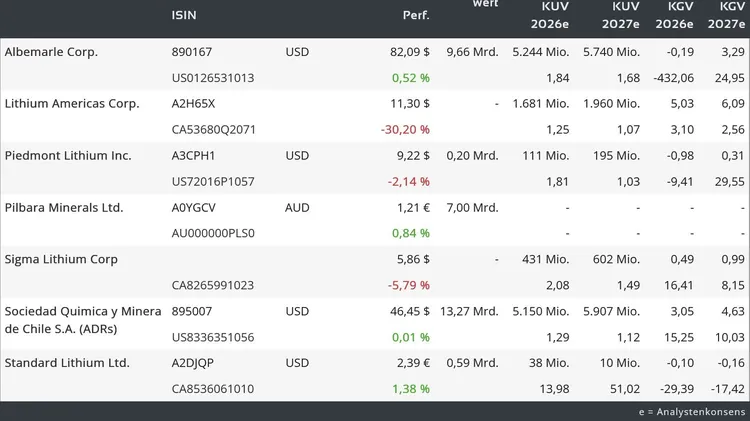Sort by KGV 2027e column header

coord(726,15)
